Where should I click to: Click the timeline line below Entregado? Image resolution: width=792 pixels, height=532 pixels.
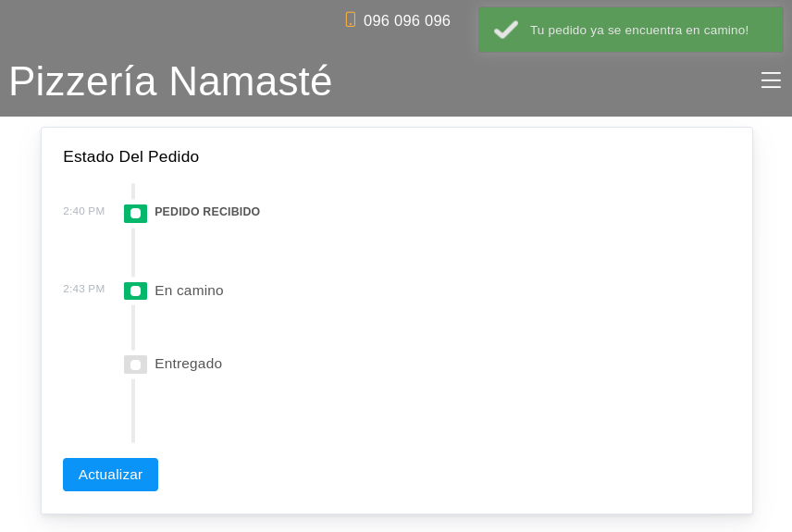[x=133, y=410]
